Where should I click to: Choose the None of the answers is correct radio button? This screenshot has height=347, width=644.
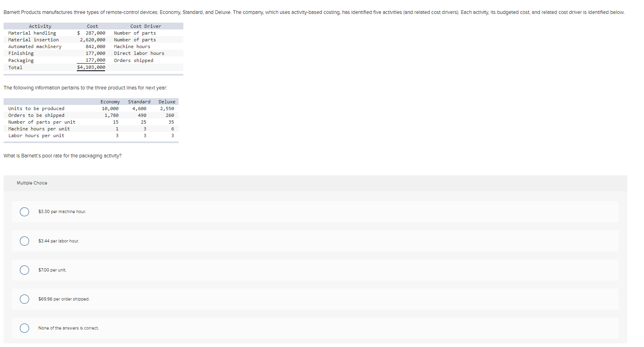pyautogui.click(x=24, y=328)
